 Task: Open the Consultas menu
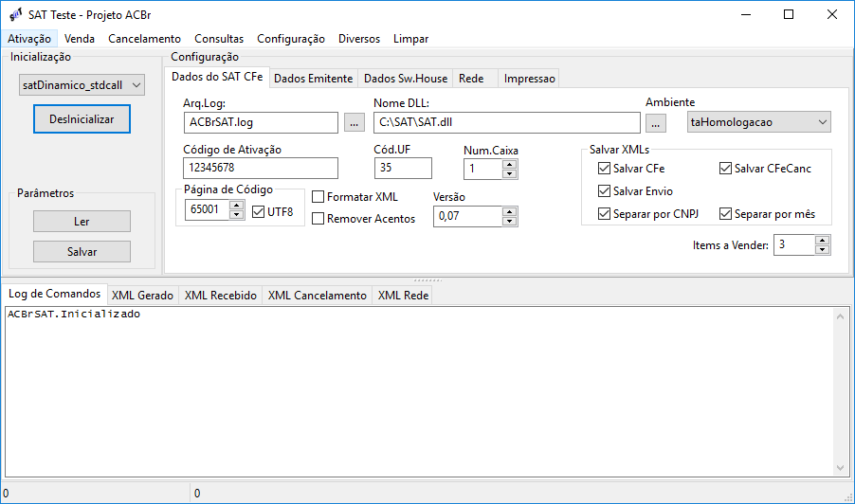(219, 39)
